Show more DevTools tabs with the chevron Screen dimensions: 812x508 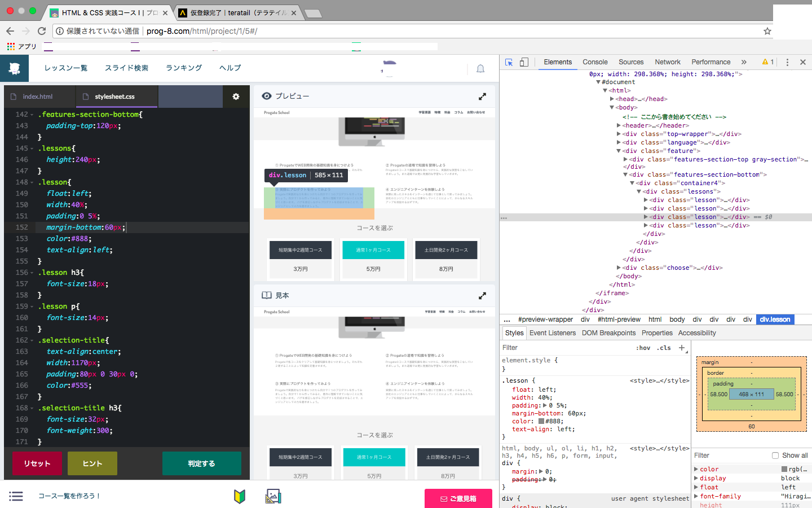pyautogui.click(x=744, y=62)
